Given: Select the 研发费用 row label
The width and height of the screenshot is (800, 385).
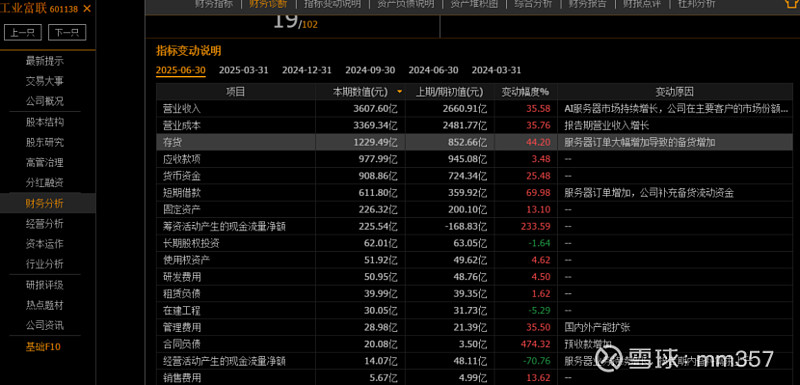Looking at the screenshot, I should click(x=182, y=277).
